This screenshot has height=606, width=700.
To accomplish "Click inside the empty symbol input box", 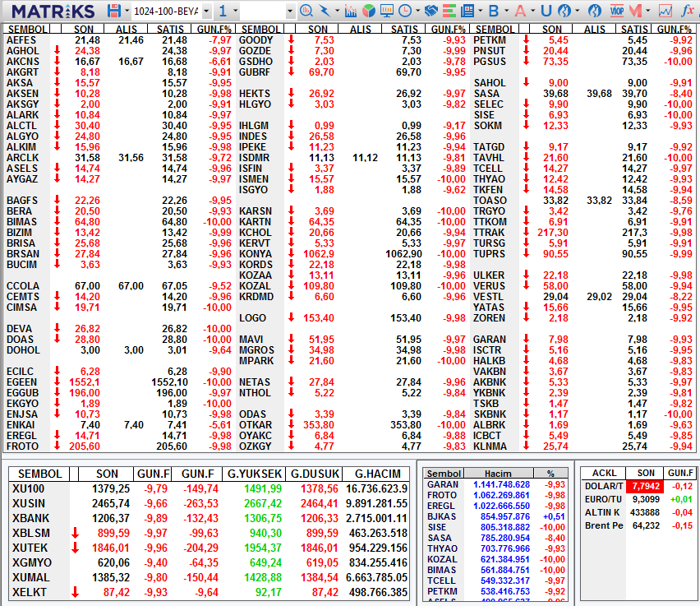I will click(x=263, y=9).
